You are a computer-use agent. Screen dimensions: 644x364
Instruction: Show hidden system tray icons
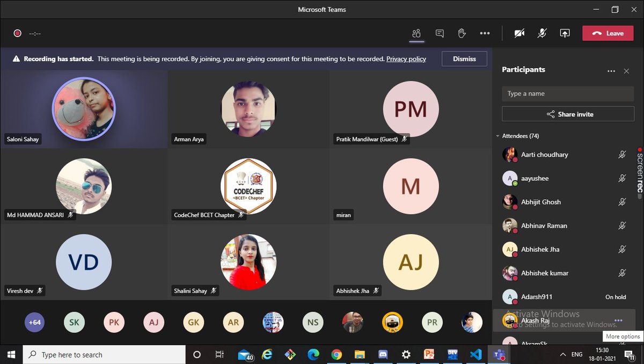[562, 354]
